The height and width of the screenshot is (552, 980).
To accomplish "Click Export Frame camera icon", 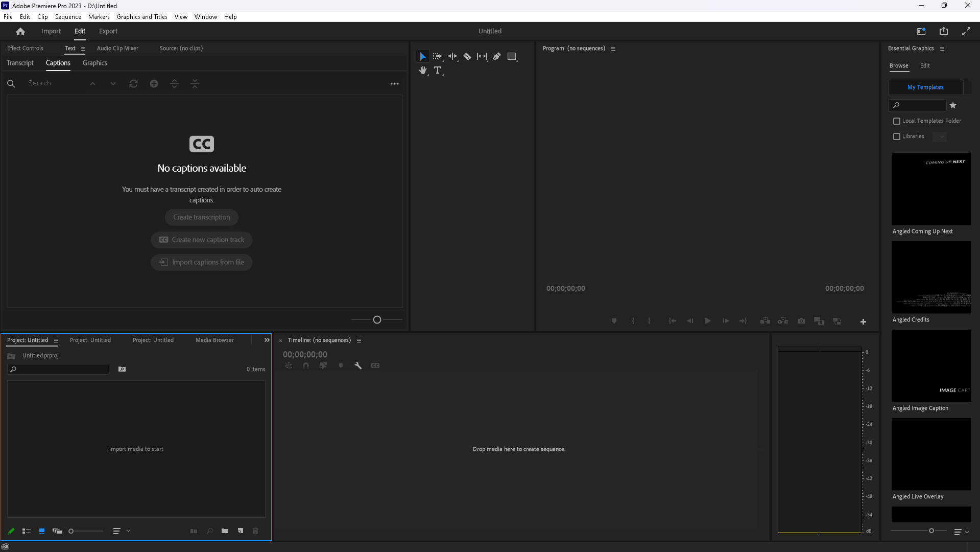I will [x=801, y=321].
